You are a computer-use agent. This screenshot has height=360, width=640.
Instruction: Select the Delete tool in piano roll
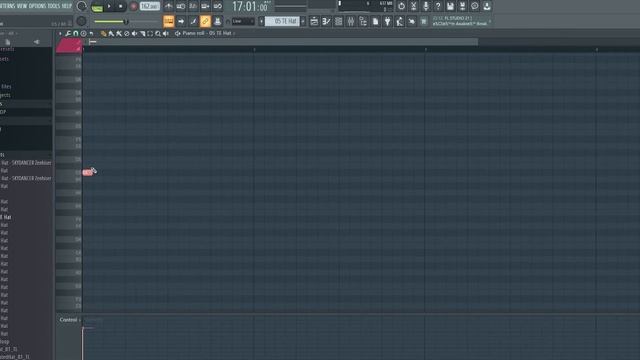click(127, 33)
